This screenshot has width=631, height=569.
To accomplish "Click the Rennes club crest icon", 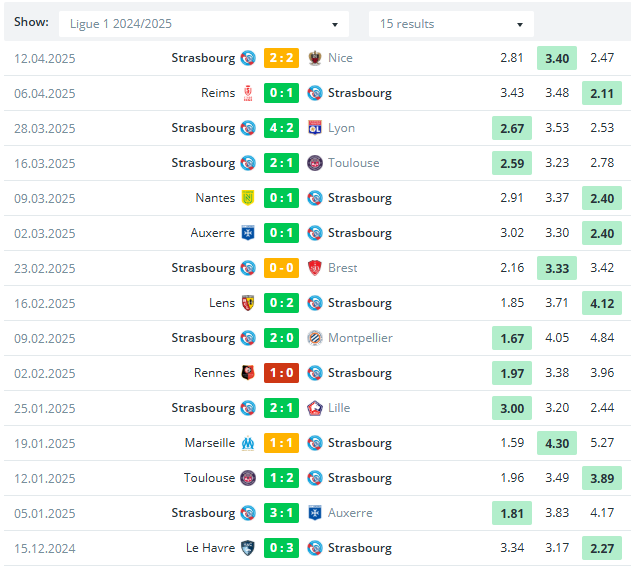I will (248, 373).
